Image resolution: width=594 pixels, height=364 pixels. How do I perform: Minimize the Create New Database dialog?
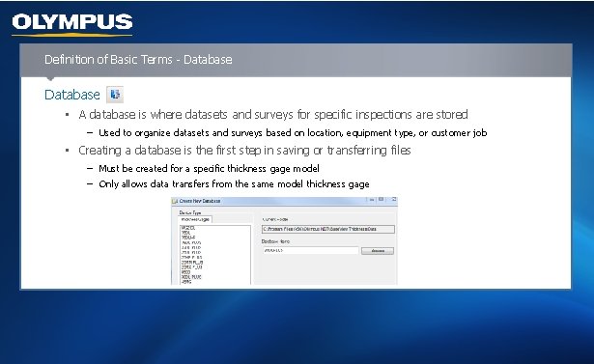372,200
